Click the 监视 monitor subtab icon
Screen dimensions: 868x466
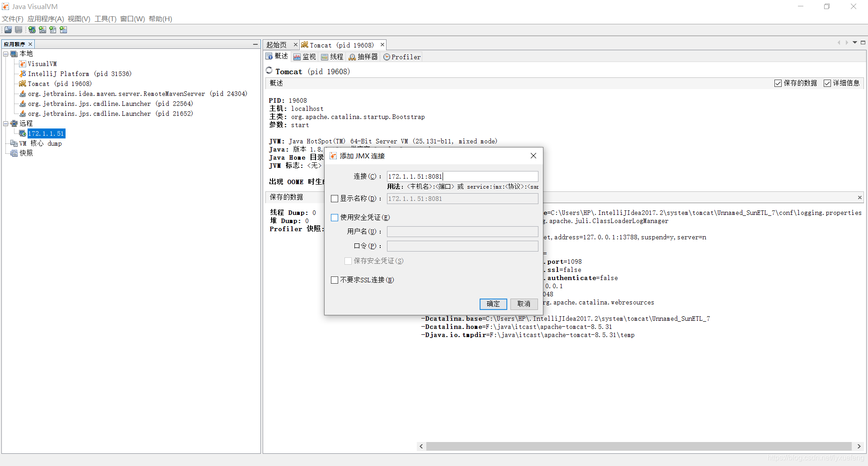pyautogui.click(x=297, y=57)
